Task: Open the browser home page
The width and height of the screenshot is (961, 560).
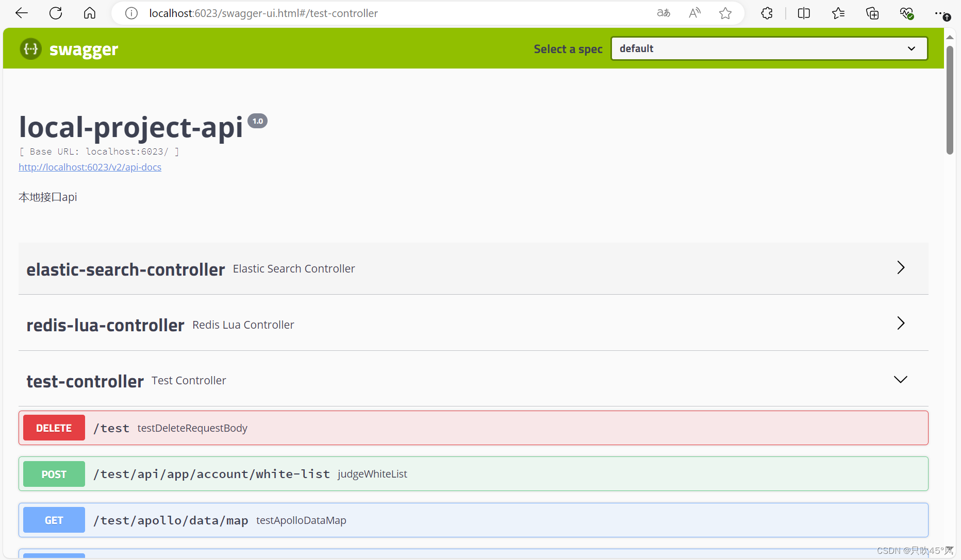Action: click(x=90, y=13)
